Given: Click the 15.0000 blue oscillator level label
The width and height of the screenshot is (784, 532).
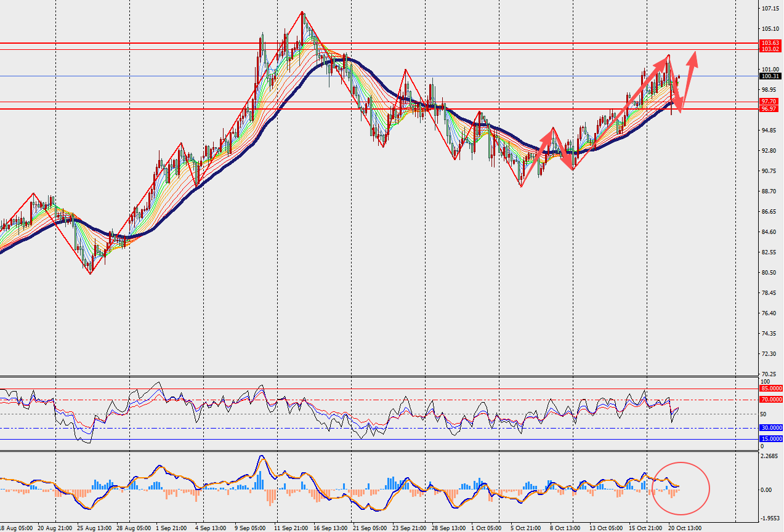Looking at the screenshot, I should pyautogui.click(x=771, y=438).
